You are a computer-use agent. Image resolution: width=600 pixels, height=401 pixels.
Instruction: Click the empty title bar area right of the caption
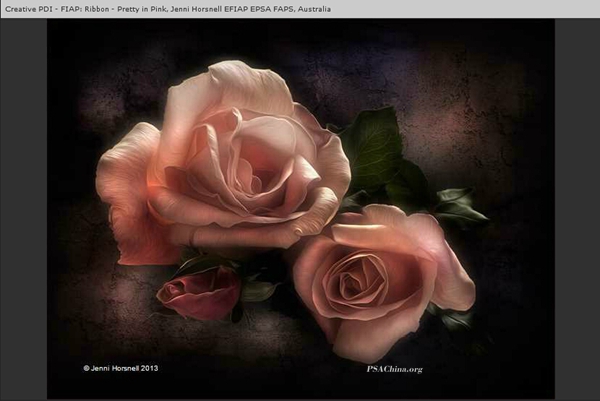pos(460,8)
